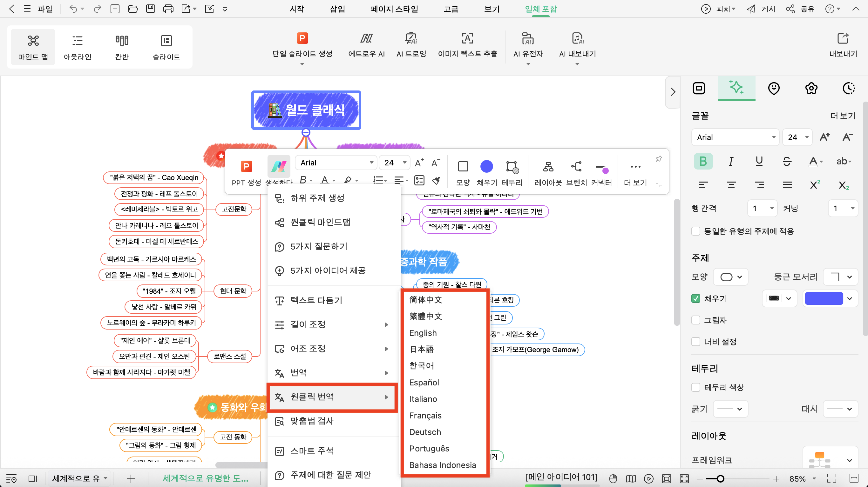Select 하위 주제 생성 menu item

pos(334,198)
